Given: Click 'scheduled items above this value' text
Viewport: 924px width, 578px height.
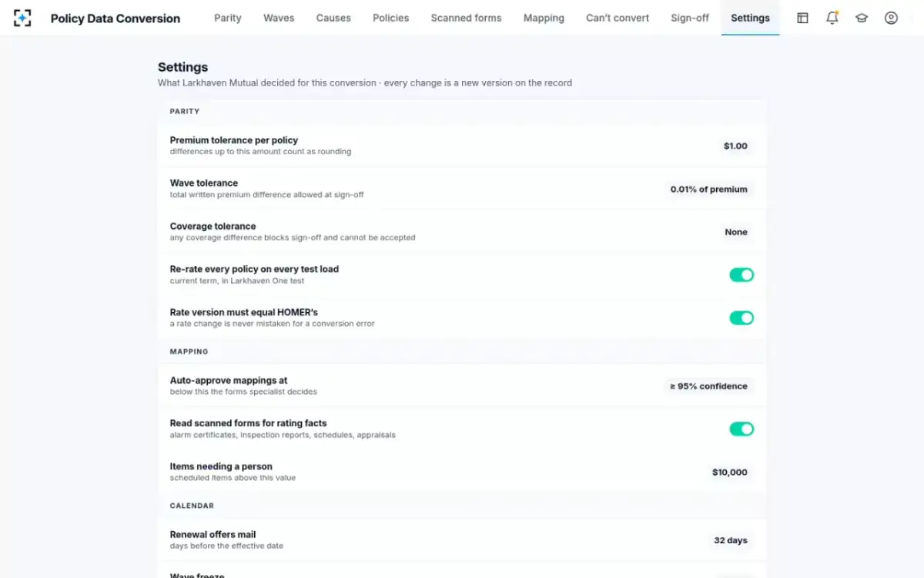Looking at the screenshot, I should point(233,479).
